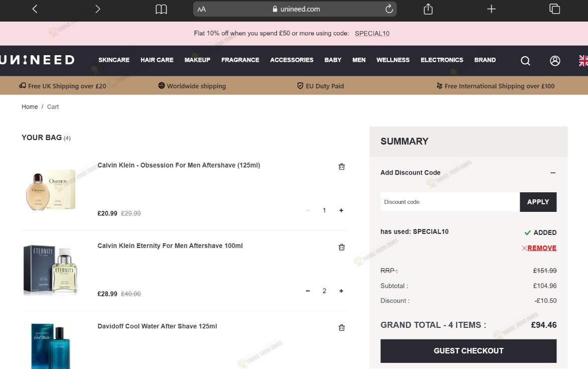Open the SKINCARE menu
This screenshot has height=369, width=588.
pos(113,60)
